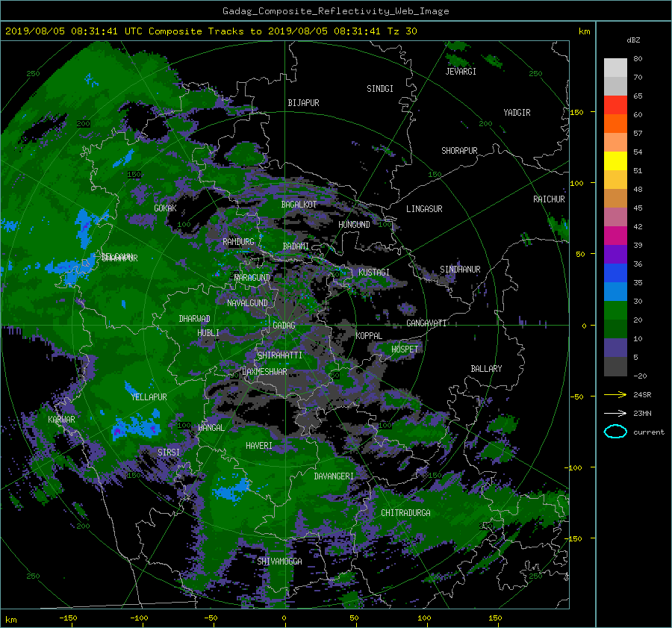Click the BIJAPUR city label
672x628 pixels.
[303, 103]
